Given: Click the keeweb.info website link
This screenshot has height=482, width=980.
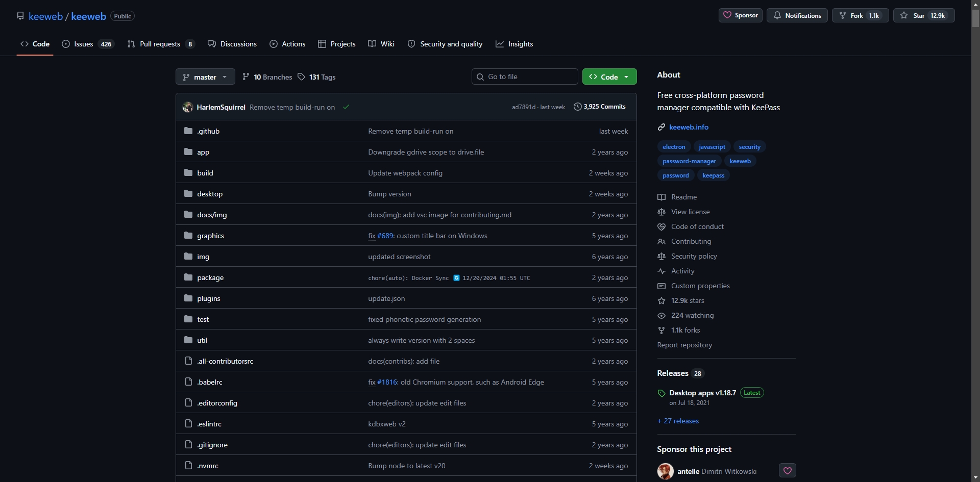Looking at the screenshot, I should 689,127.
